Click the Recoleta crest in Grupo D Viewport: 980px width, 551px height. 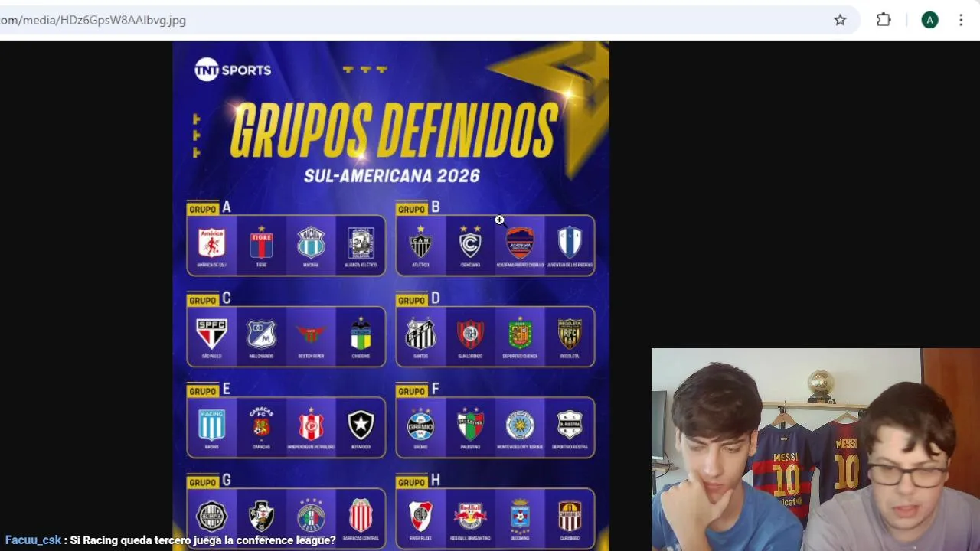coord(570,334)
